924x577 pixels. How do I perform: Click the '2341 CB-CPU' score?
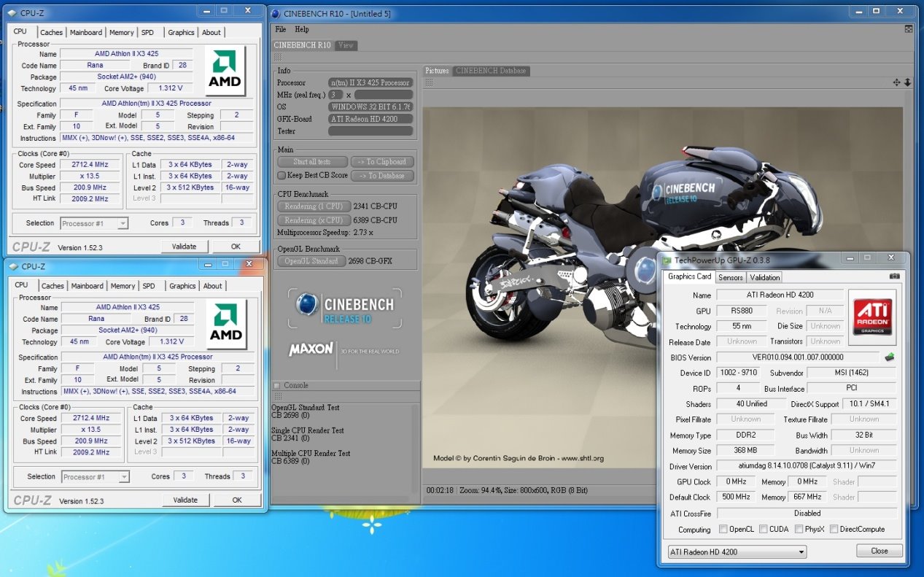click(375, 206)
